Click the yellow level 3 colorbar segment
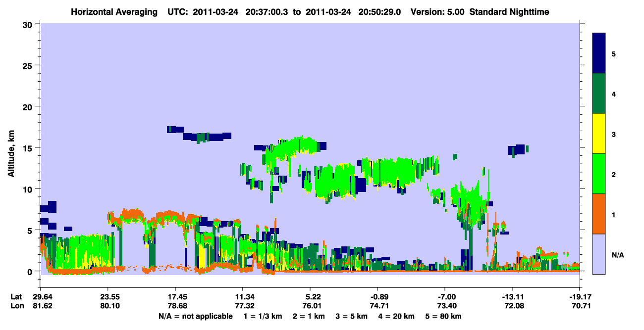644x330 pixels. [x=599, y=134]
